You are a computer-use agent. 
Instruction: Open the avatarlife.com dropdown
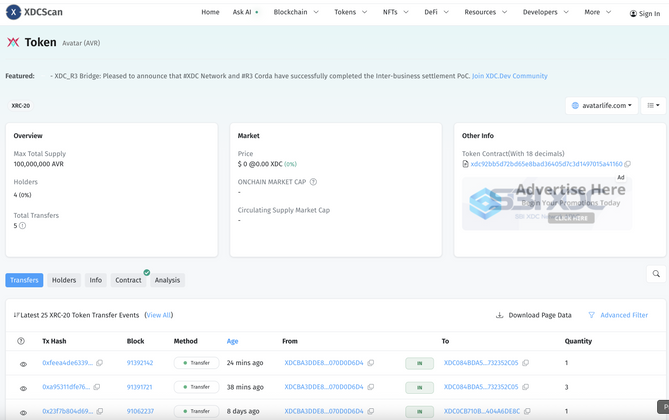click(602, 105)
